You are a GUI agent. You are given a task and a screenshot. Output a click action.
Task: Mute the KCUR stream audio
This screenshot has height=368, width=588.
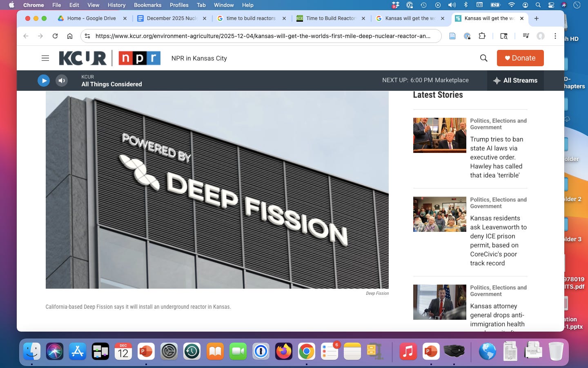(x=62, y=81)
